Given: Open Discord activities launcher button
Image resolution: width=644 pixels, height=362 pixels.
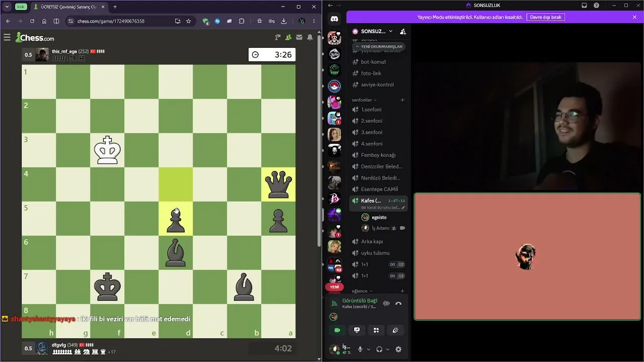Looking at the screenshot, I should [x=376, y=330].
